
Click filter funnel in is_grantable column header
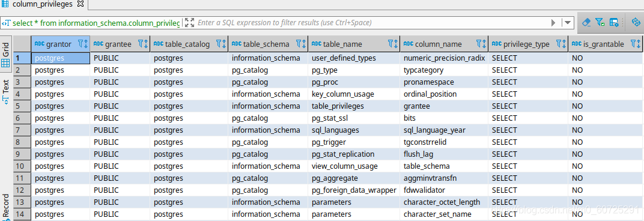[633, 44]
